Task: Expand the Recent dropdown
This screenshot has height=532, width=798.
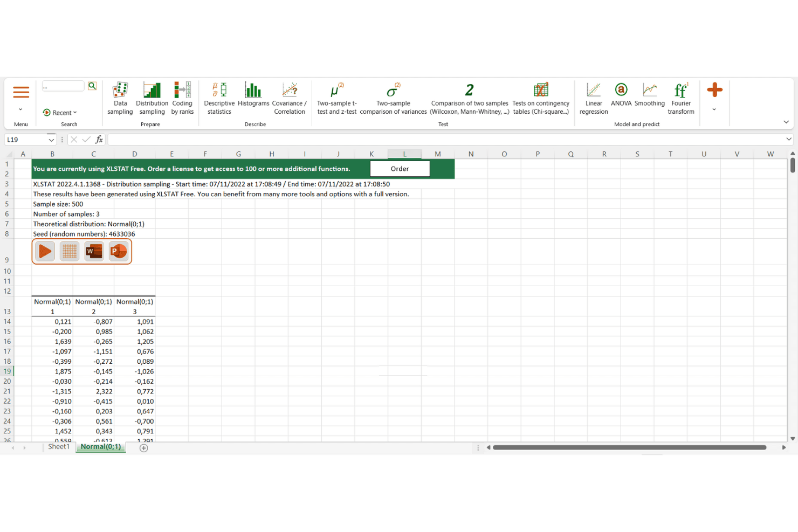Action: (60, 113)
